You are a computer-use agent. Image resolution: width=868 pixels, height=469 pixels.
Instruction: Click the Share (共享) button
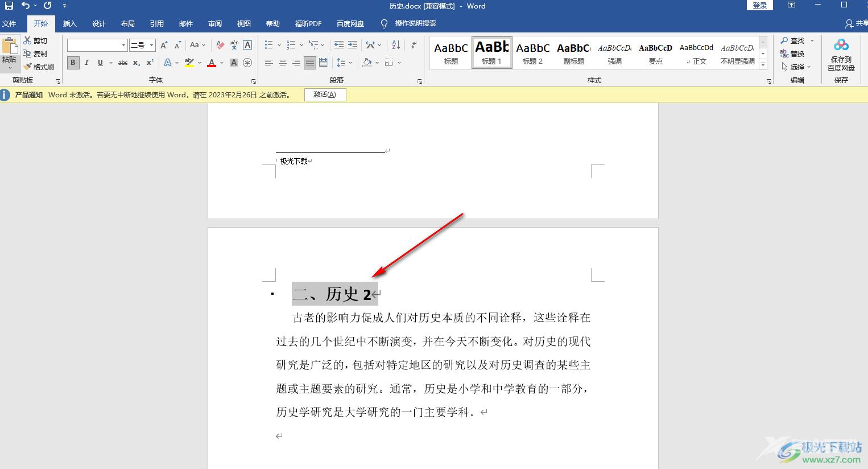(x=856, y=23)
